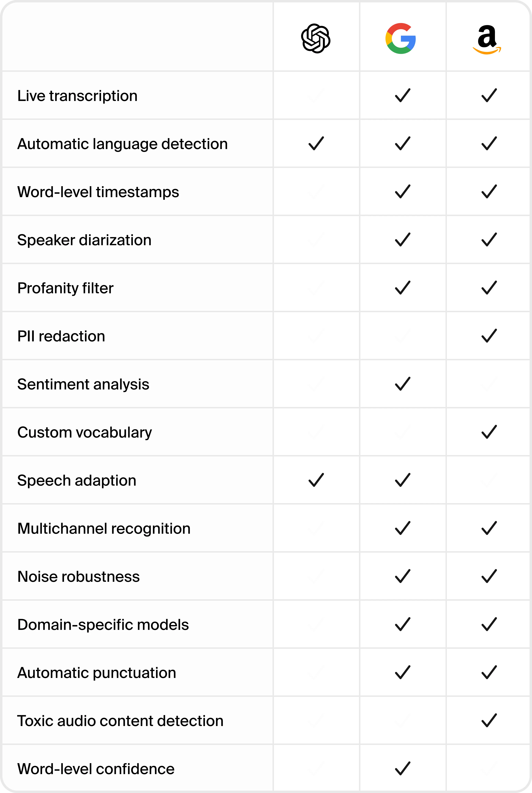Select the Multichannel recognition row label
Image resolution: width=532 pixels, height=793 pixels.
tap(104, 529)
